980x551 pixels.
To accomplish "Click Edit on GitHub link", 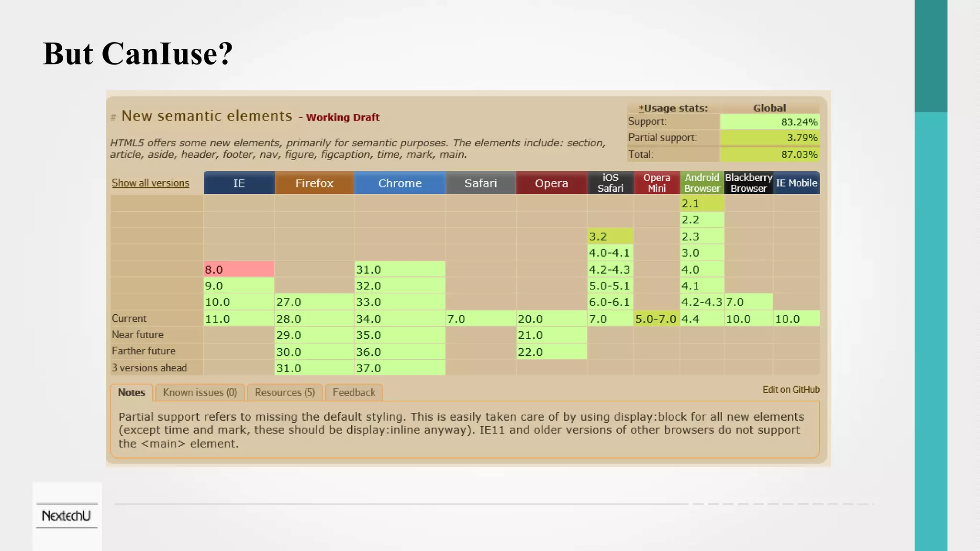I will pyautogui.click(x=791, y=390).
